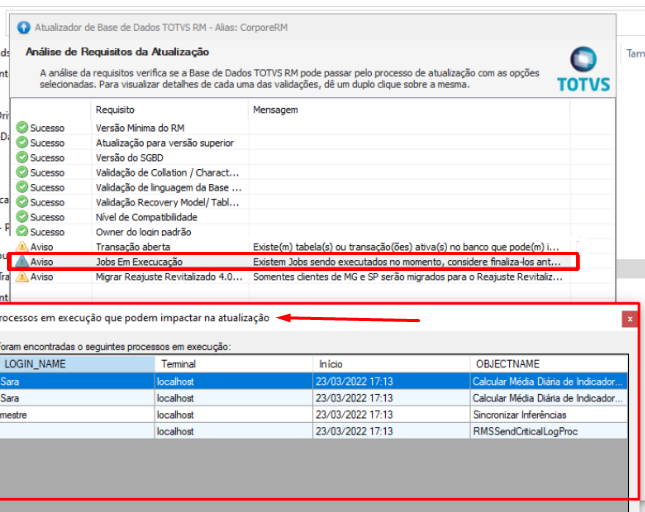Image resolution: width=645 pixels, height=512 pixels.
Task: Click Sucesso status of Versão do SGBD
Action: [47, 158]
